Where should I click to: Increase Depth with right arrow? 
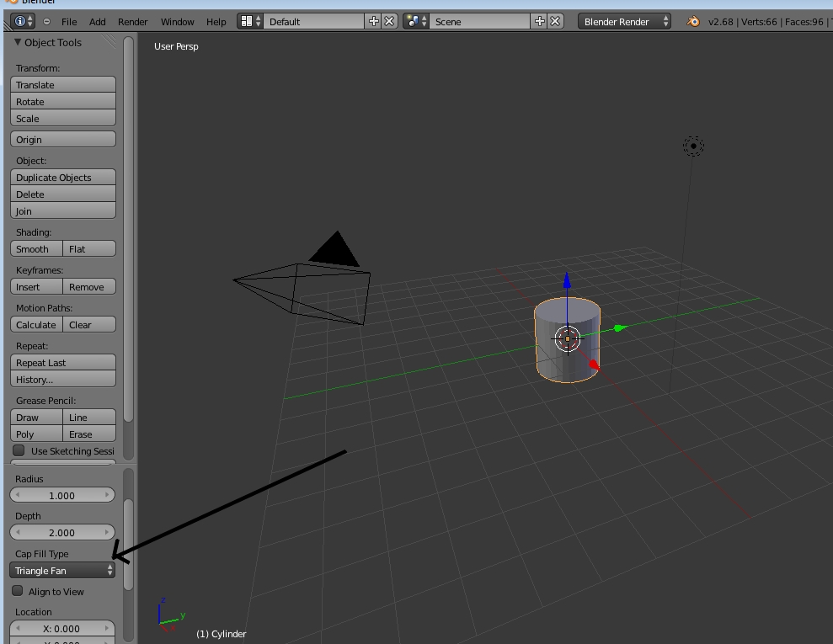107,532
